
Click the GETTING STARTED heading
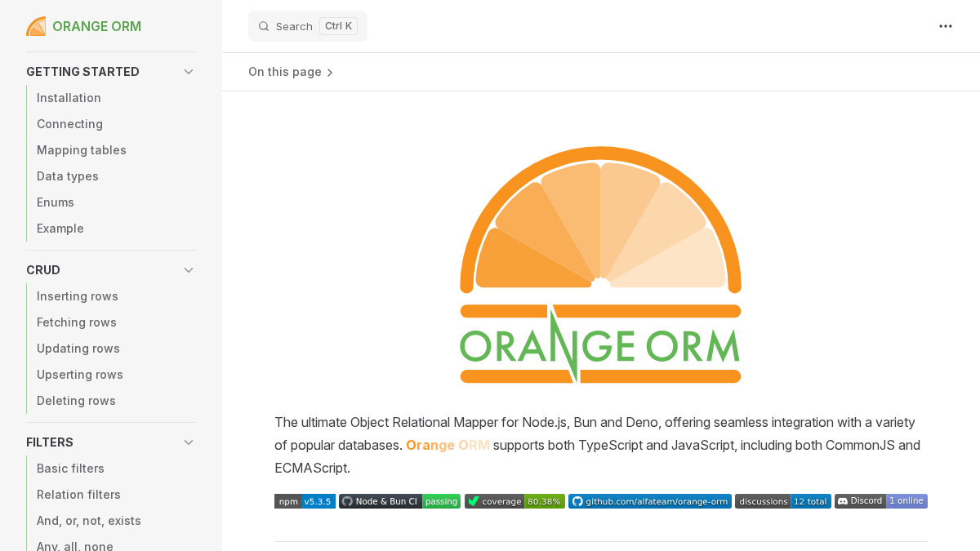click(82, 72)
